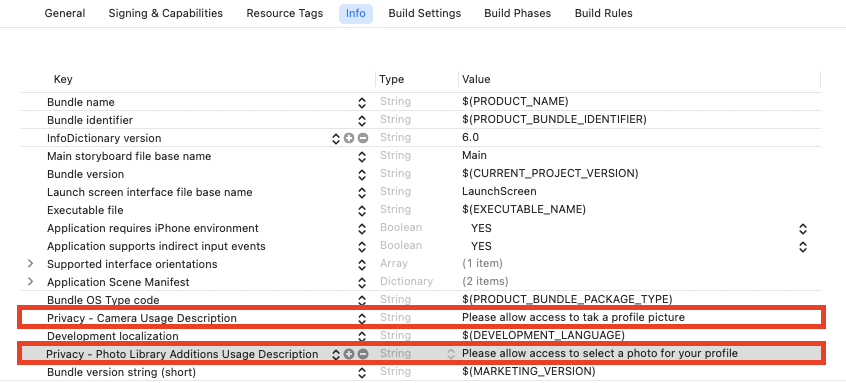This screenshot has width=846, height=383.
Task: Open key stepper for Bundle OS Type code
Action: pos(362,300)
